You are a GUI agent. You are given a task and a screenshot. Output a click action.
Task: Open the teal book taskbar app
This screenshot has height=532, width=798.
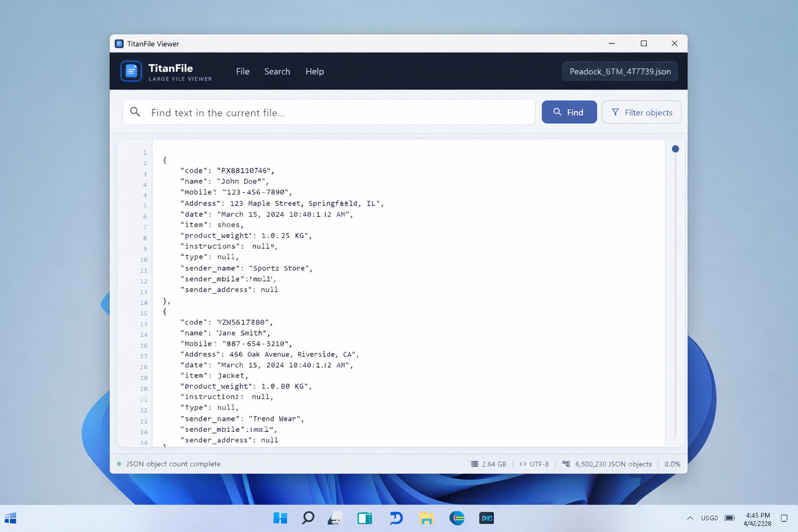365,518
